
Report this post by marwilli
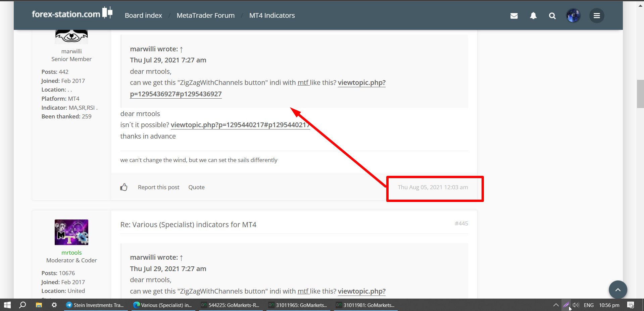pos(158,187)
